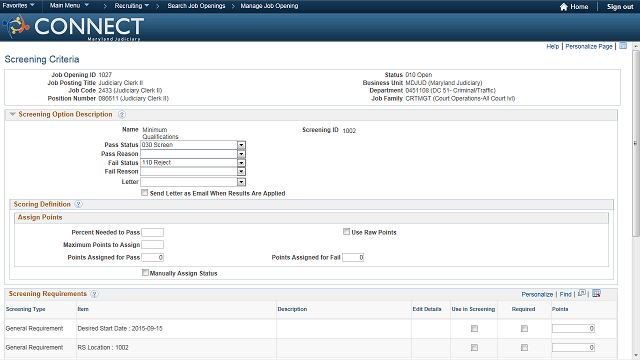Enable Send Letter as Email checkbox
640x360 pixels.
pos(144,193)
